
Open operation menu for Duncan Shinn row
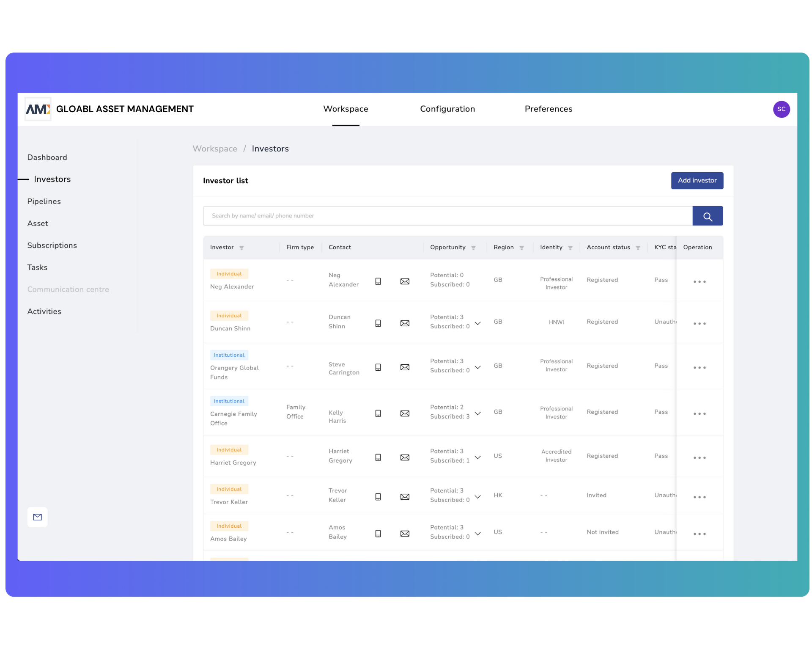(x=700, y=324)
